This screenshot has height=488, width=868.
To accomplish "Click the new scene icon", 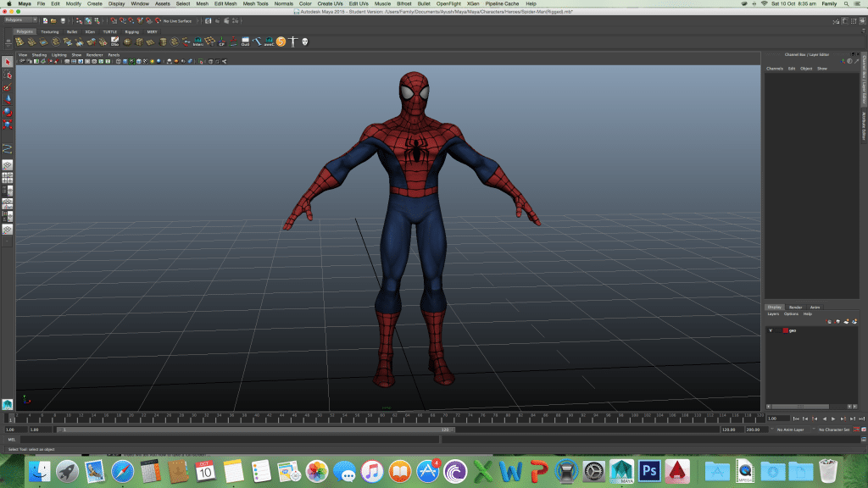I will [x=46, y=20].
